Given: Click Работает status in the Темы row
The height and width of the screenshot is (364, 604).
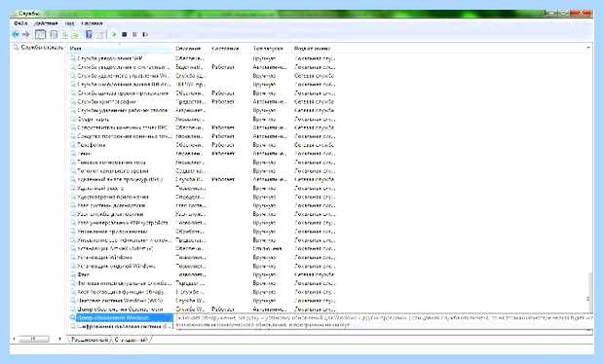Looking at the screenshot, I should click(223, 153).
